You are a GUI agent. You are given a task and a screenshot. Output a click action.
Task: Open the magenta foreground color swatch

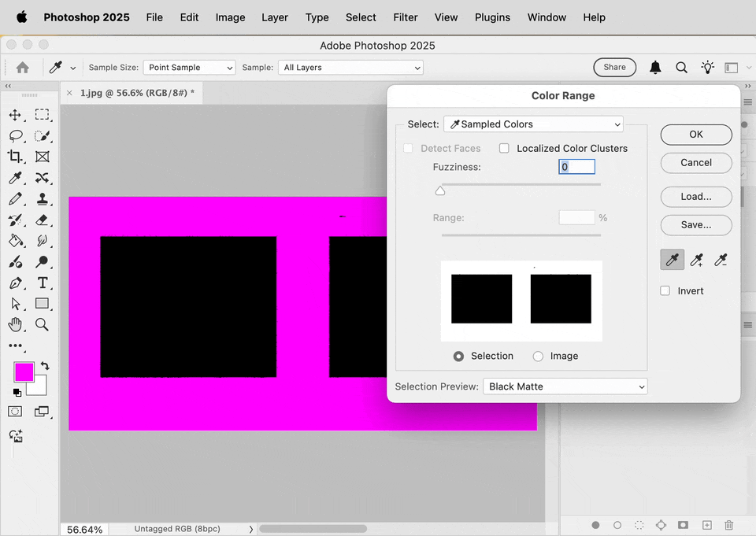click(x=24, y=372)
